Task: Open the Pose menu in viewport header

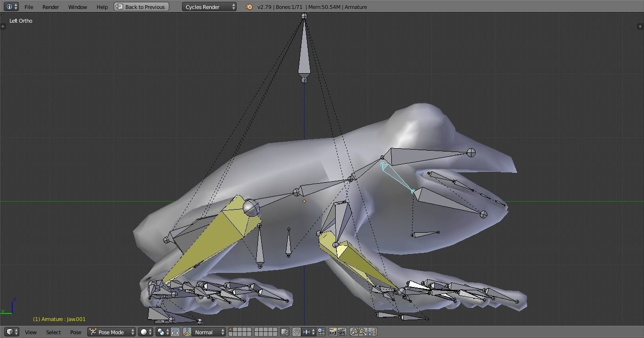Action: tap(75, 332)
